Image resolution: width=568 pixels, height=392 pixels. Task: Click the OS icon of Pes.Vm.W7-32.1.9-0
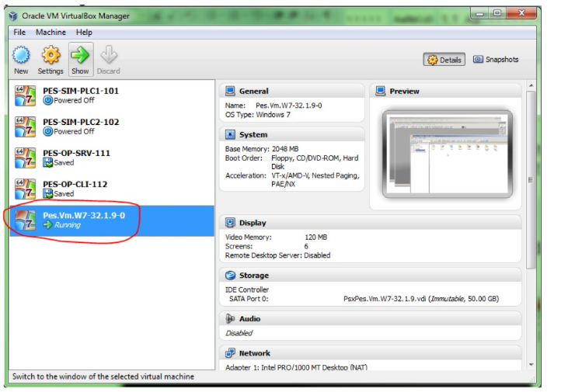(25, 220)
